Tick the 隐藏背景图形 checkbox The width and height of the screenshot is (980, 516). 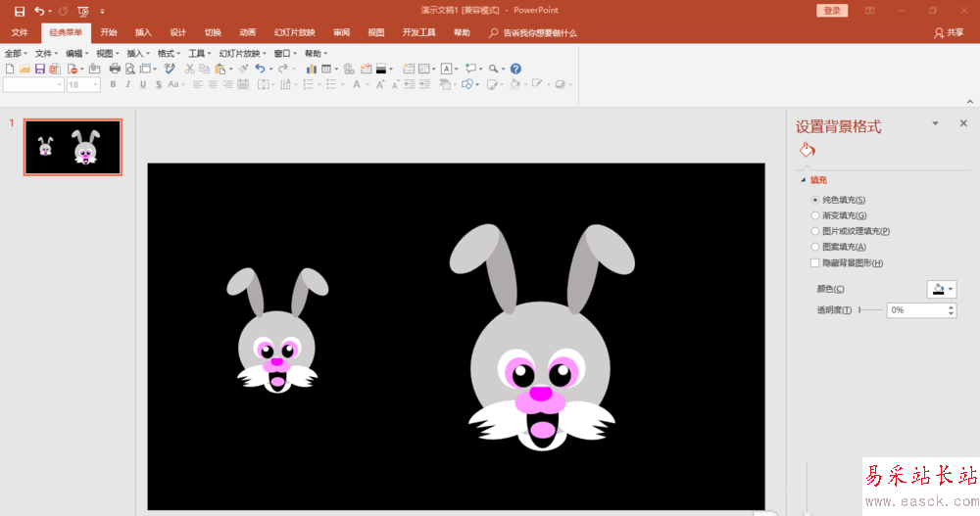click(814, 263)
